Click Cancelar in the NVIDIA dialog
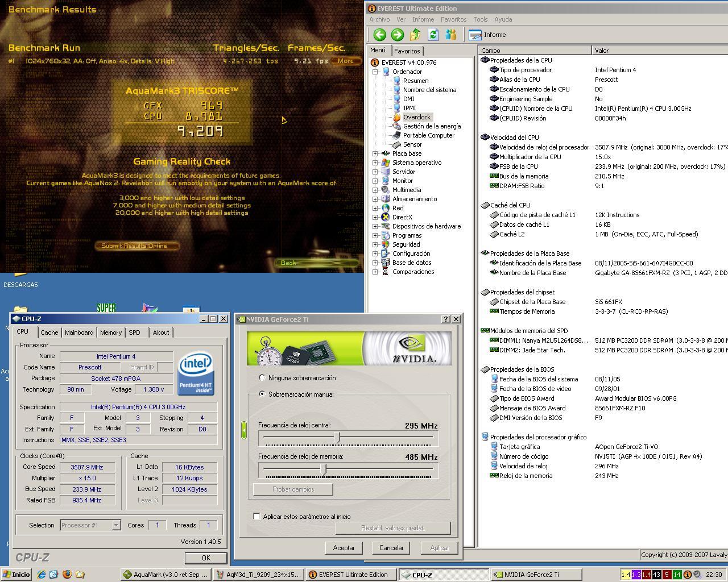This screenshot has width=728, height=582. click(x=391, y=548)
